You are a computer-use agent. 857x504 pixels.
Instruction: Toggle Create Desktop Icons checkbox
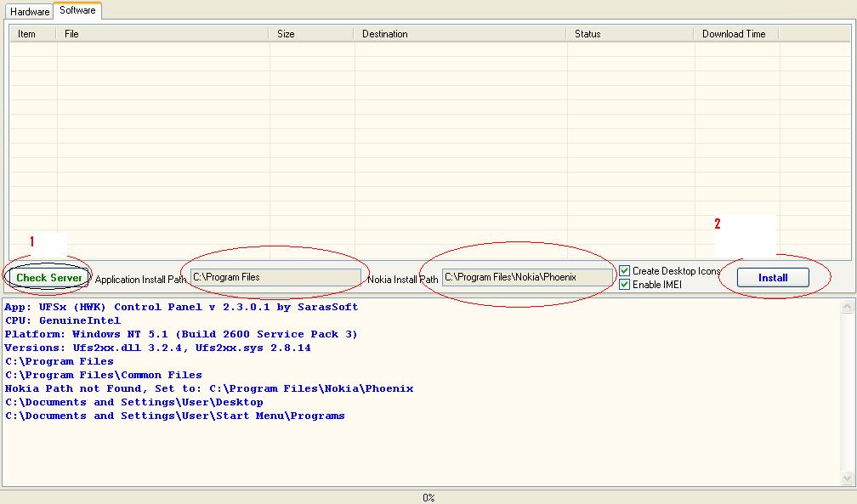[x=624, y=270]
